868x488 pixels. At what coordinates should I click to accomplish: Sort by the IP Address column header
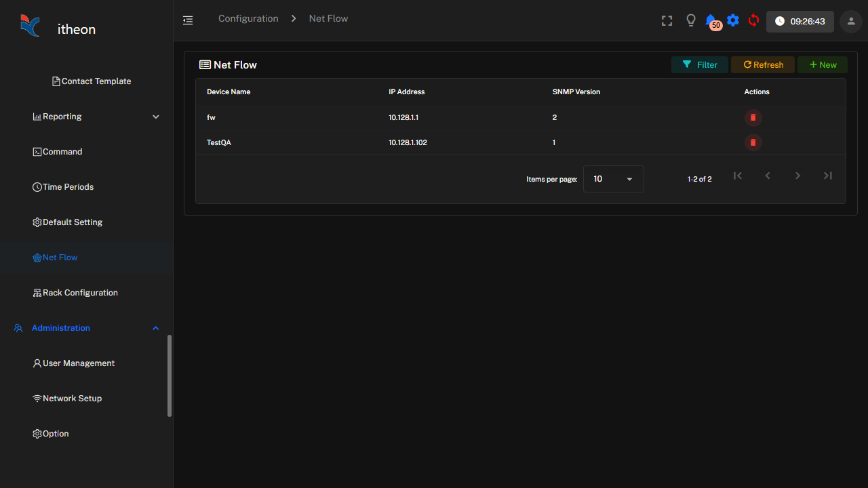click(x=407, y=91)
